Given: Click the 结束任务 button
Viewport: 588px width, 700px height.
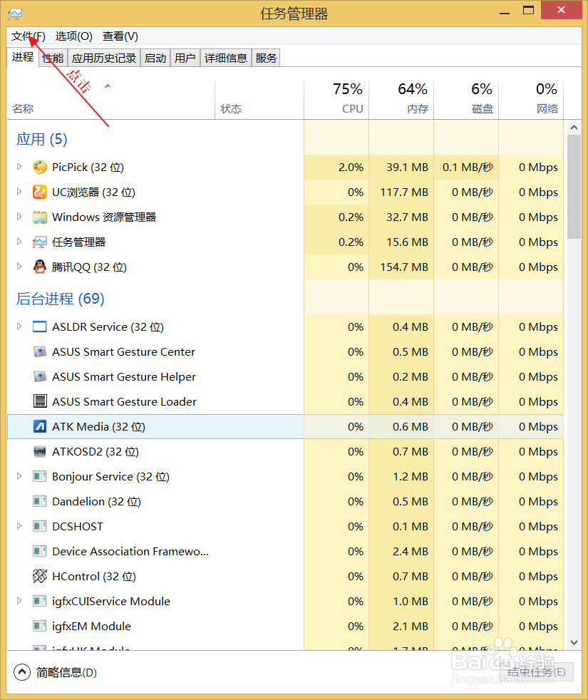Looking at the screenshot, I should click(537, 671).
